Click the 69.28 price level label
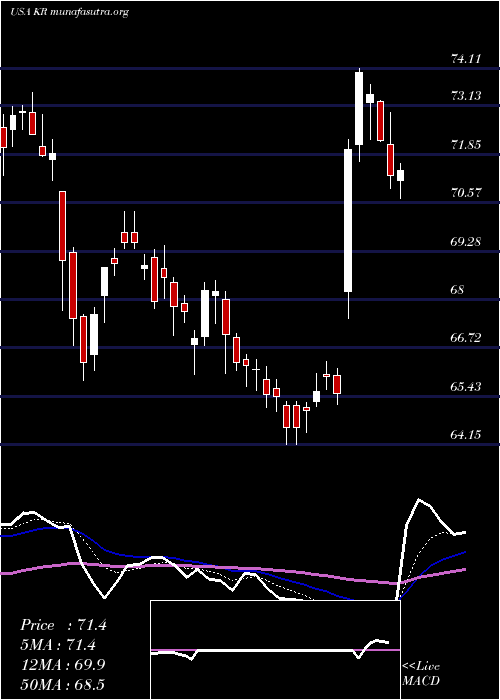Viewport: 500px width, 700px height. point(467,242)
